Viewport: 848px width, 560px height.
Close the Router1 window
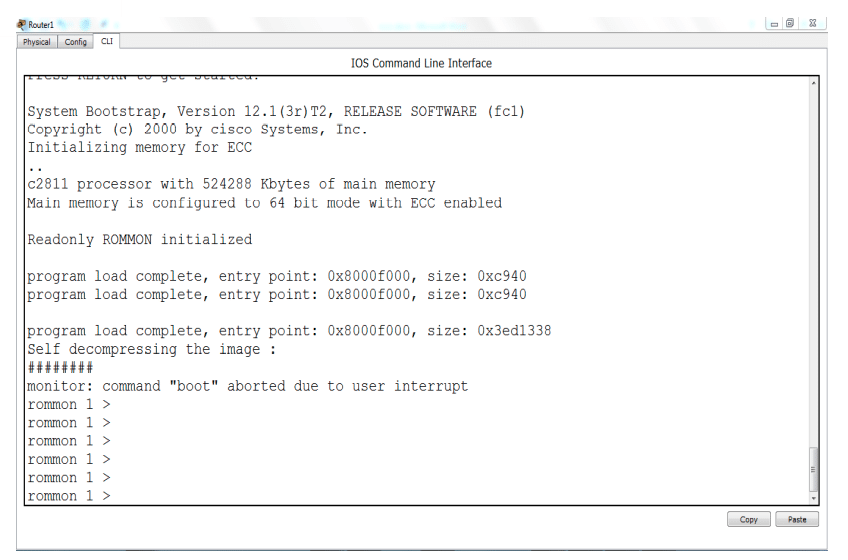coord(812,23)
